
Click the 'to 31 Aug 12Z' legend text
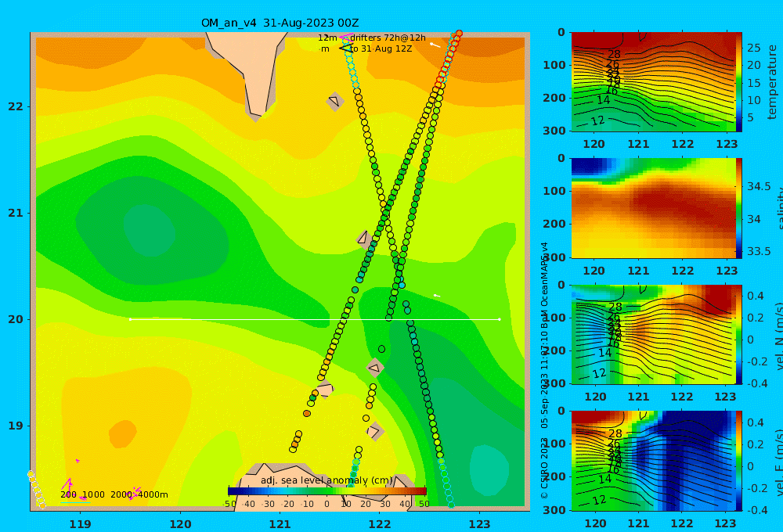pyautogui.click(x=381, y=49)
